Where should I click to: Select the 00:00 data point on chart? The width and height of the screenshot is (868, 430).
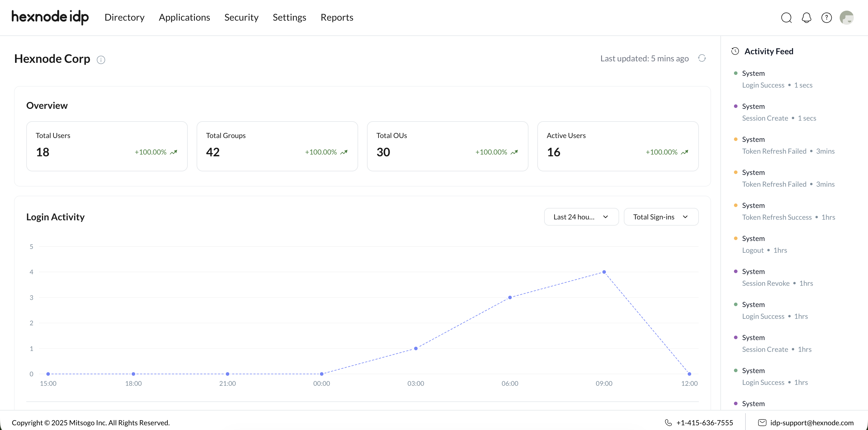pyautogui.click(x=322, y=374)
